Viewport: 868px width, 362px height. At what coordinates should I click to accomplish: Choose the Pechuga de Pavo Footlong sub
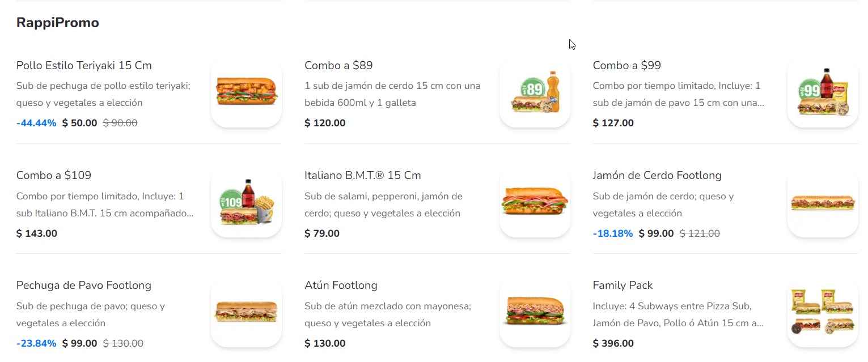83,285
